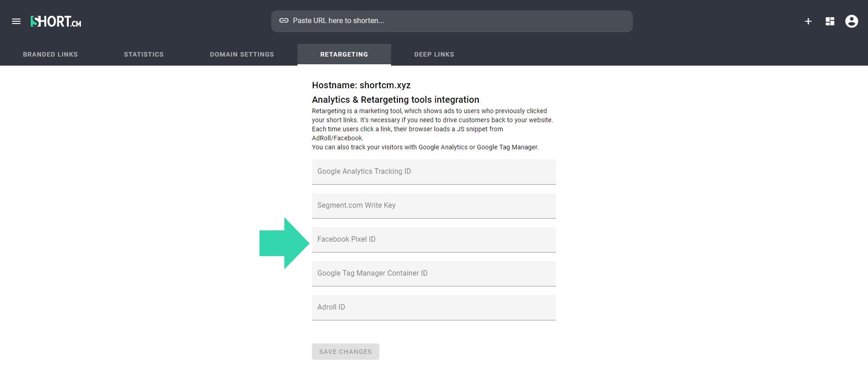
Task: Switch to the Branded Links tab
Action: pyautogui.click(x=50, y=54)
